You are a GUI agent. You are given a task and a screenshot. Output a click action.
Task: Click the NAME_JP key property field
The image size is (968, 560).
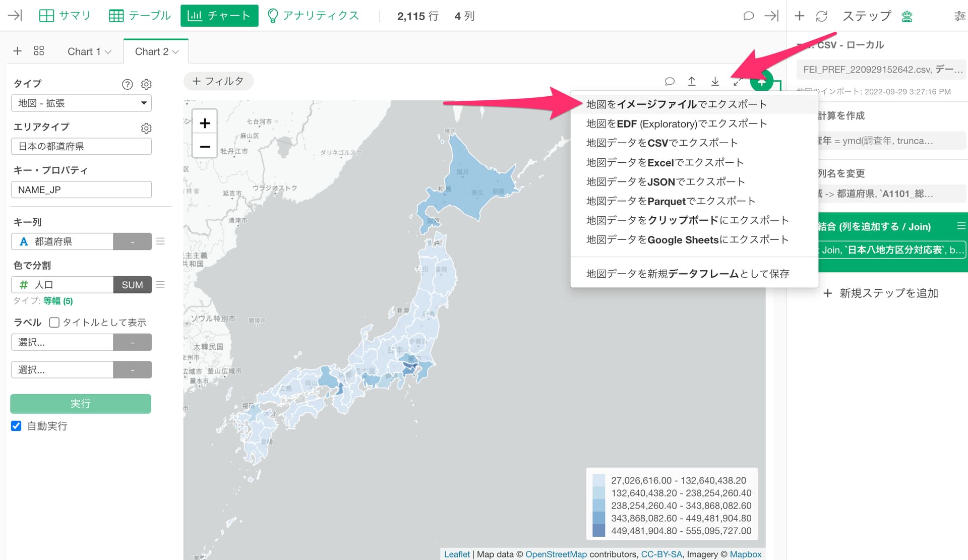(81, 190)
